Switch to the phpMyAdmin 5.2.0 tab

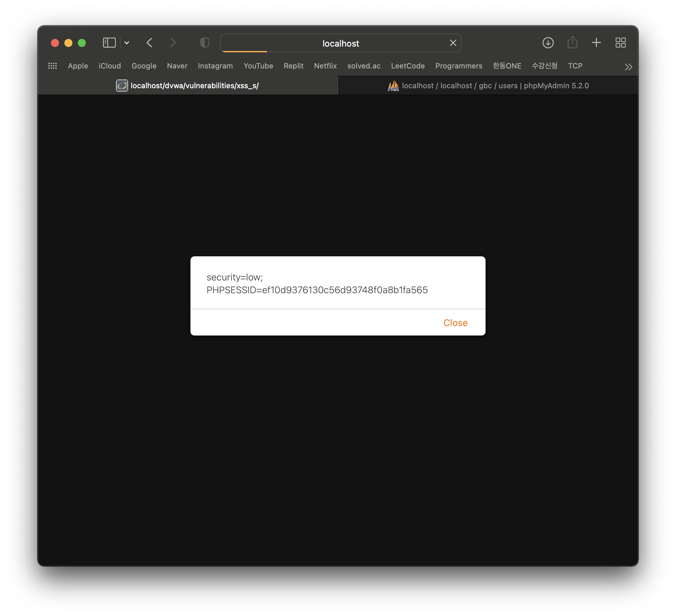pyautogui.click(x=488, y=86)
